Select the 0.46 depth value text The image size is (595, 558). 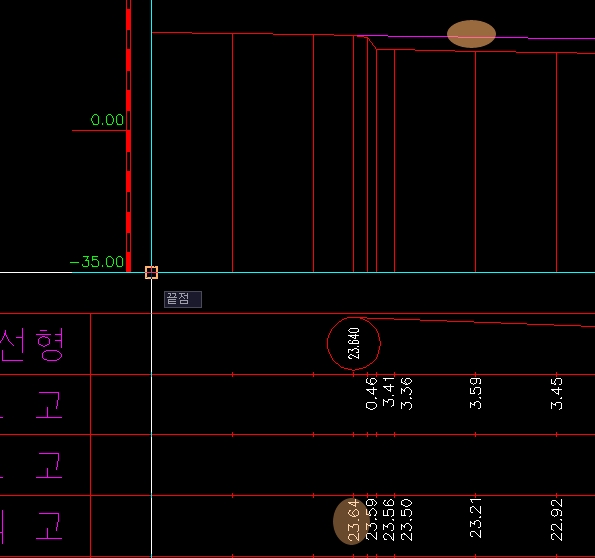tap(371, 394)
